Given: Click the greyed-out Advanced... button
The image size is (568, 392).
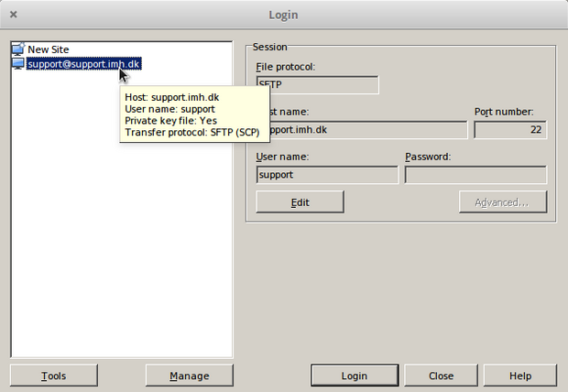Looking at the screenshot, I should pos(502,201).
